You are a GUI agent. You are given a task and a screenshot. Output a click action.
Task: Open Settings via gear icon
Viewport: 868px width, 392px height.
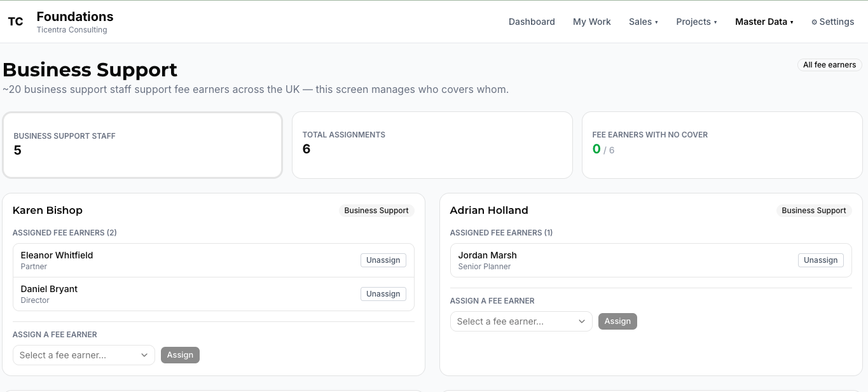(832, 22)
